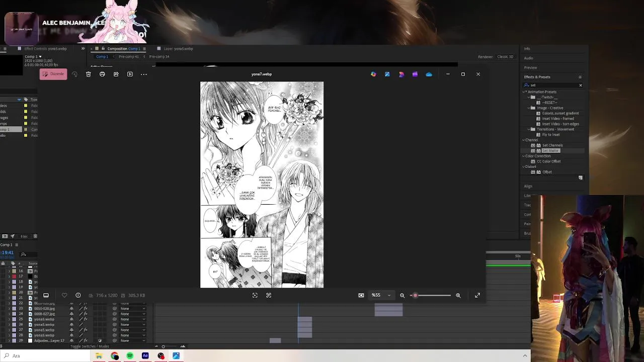Switch to the Effect Controls yona5.webp tab
This screenshot has width=644, height=362.
45,49
